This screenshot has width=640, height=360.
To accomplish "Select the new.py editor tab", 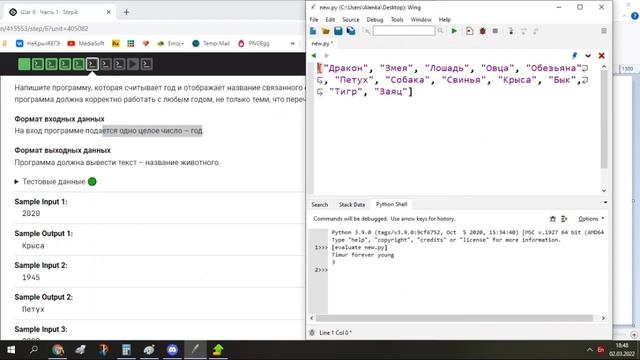I will (322, 43).
